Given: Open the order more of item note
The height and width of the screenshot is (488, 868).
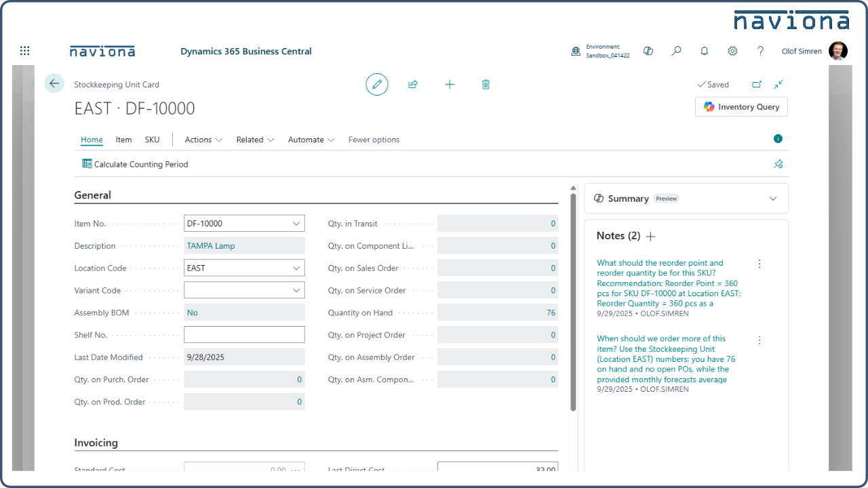Looking at the screenshot, I should 666,359.
